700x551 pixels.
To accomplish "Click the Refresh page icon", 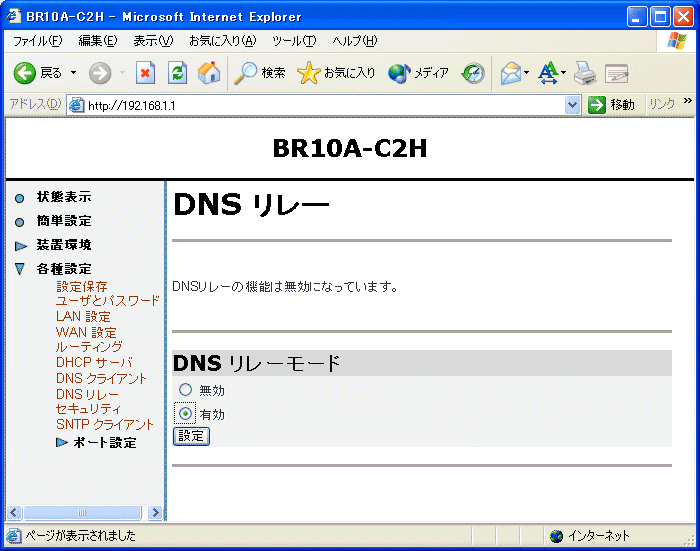I will 177,73.
